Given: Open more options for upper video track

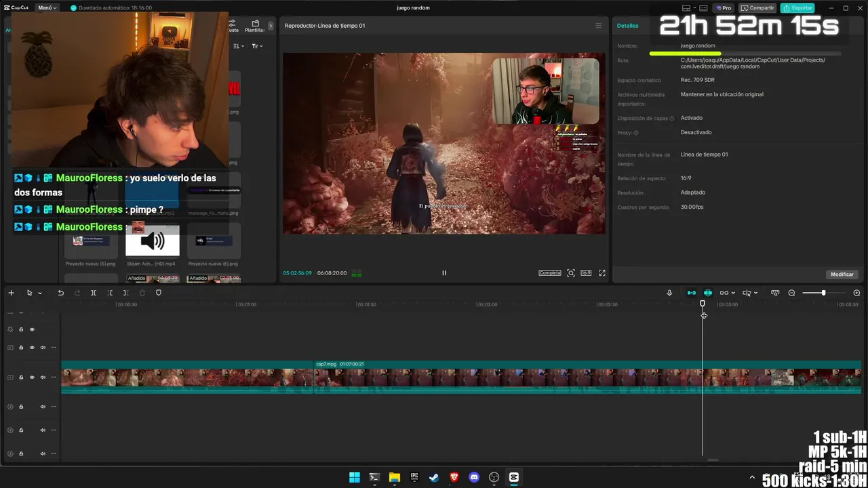Looking at the screenshot, I should (x=54, y=348).
